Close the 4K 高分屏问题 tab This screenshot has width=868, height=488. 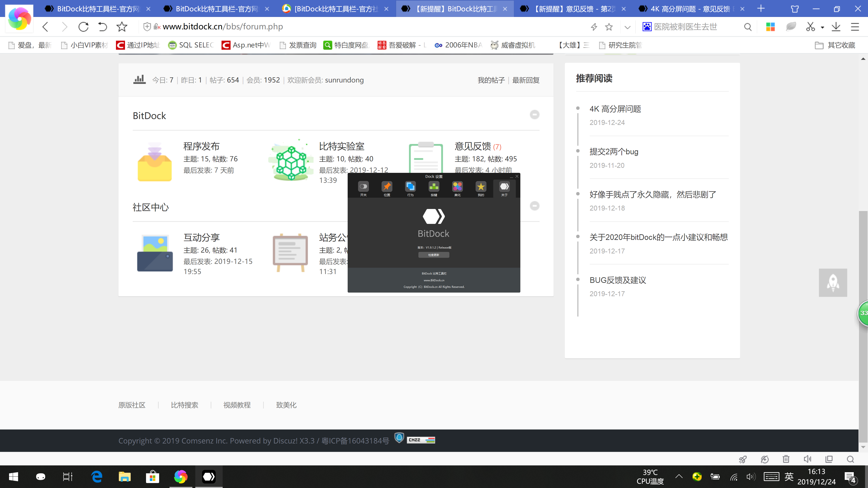click(742, 9)
